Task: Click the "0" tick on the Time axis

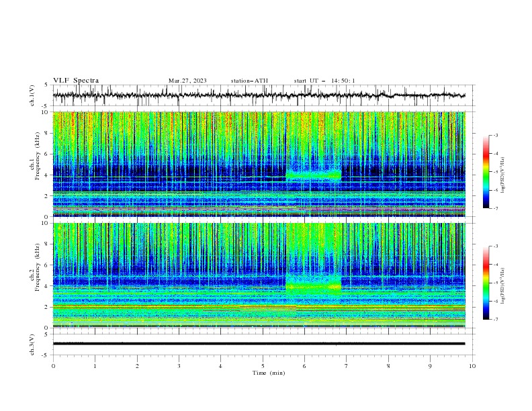Action: click(x=53, y=366)
